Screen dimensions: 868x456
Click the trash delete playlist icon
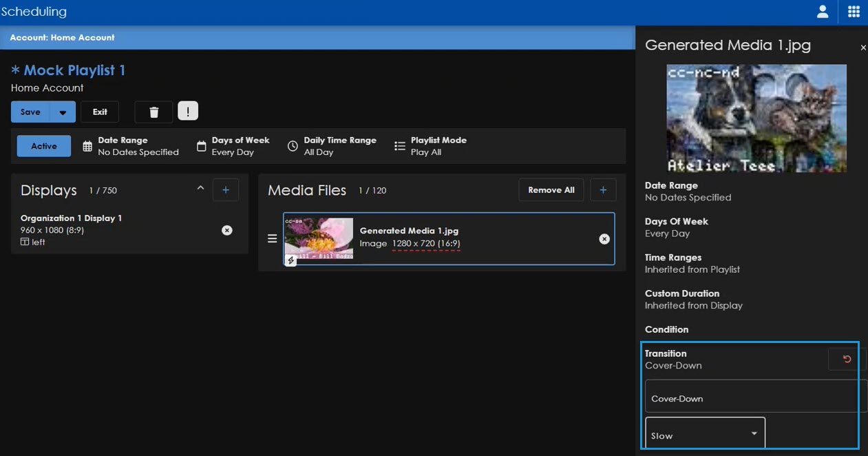[x=154, y=112]
